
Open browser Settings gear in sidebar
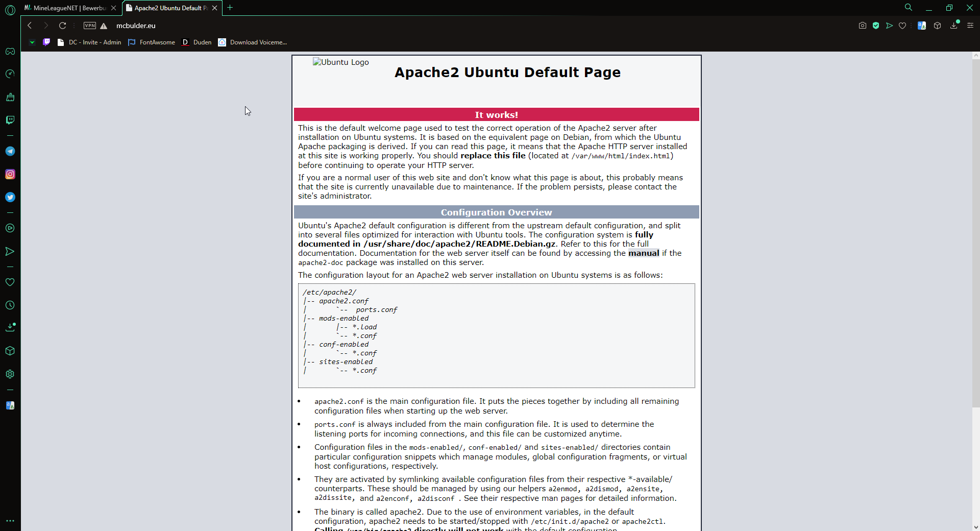[10, 374]
